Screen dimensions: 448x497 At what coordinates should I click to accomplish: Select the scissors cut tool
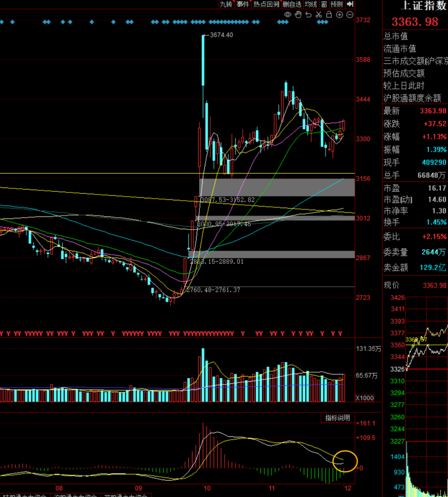[x=319, y=15]
